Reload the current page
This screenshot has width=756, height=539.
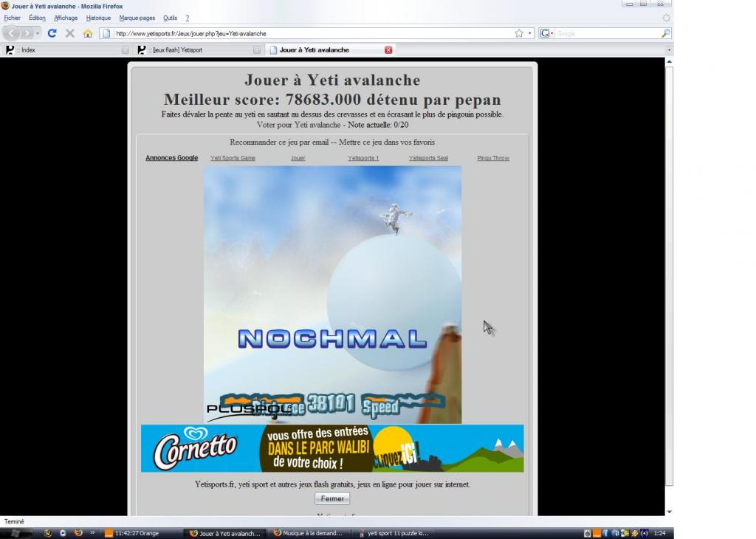(x=52, y=33)
